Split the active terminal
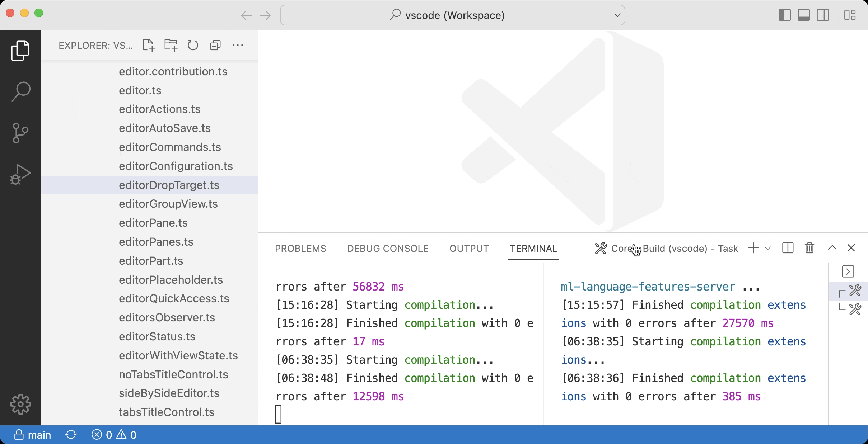 pos(788,248)
